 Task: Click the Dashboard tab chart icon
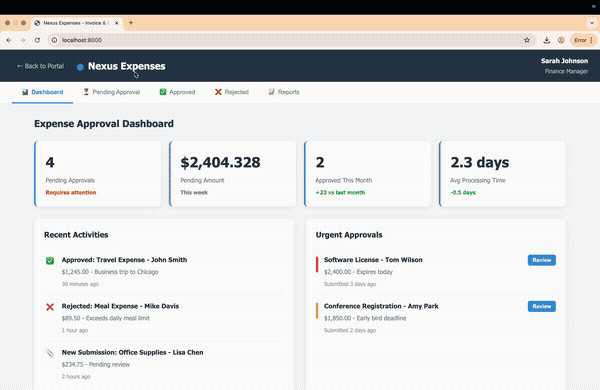(25, 92)
